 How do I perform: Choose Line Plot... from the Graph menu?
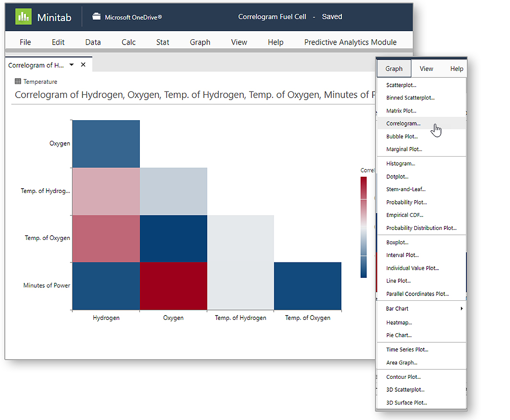pos(421,281)
